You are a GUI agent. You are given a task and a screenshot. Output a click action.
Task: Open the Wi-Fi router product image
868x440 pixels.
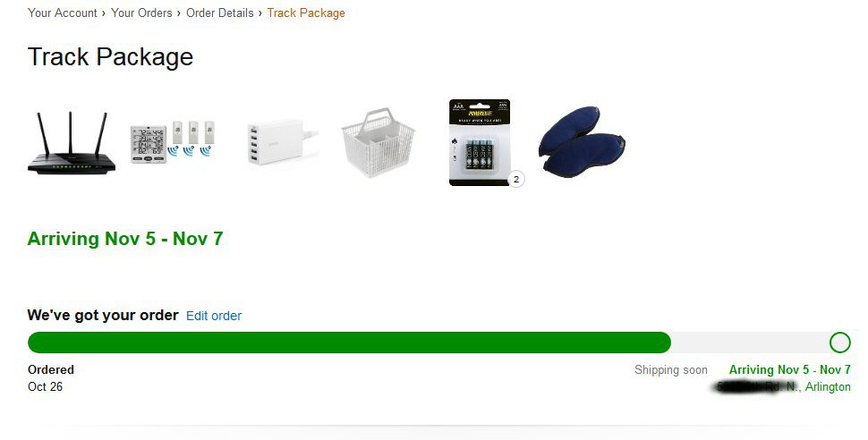click(x=72, y=143)
